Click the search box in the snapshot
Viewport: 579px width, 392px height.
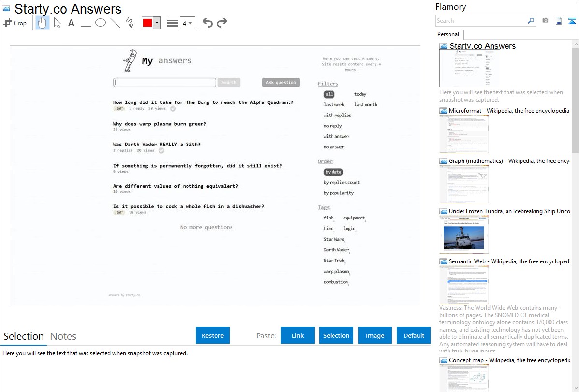(x=164, y=82)
